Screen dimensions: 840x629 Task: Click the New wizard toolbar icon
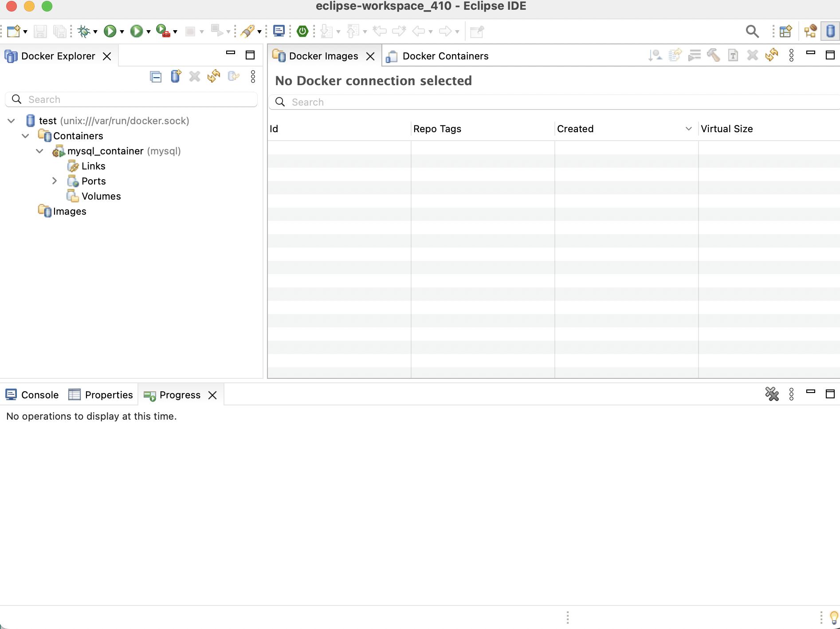[13, 31]
